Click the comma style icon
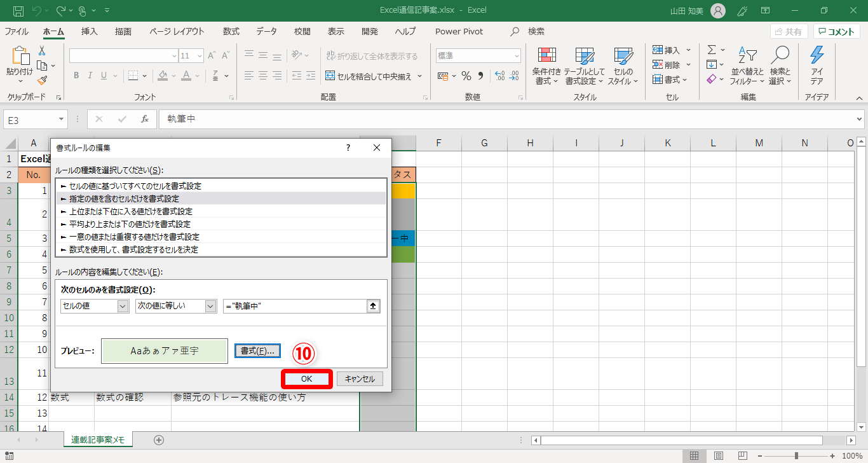Screen dimensions: 868x463 [480, 76]
